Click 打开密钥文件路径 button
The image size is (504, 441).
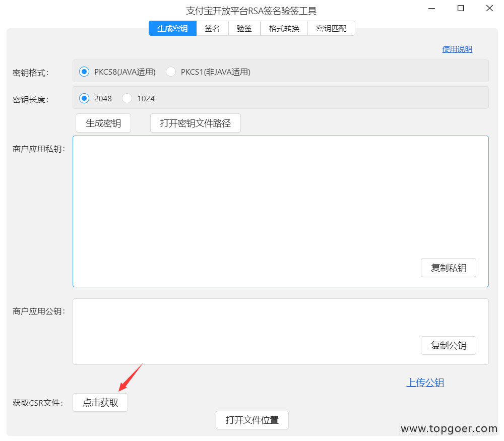point(195,123)
